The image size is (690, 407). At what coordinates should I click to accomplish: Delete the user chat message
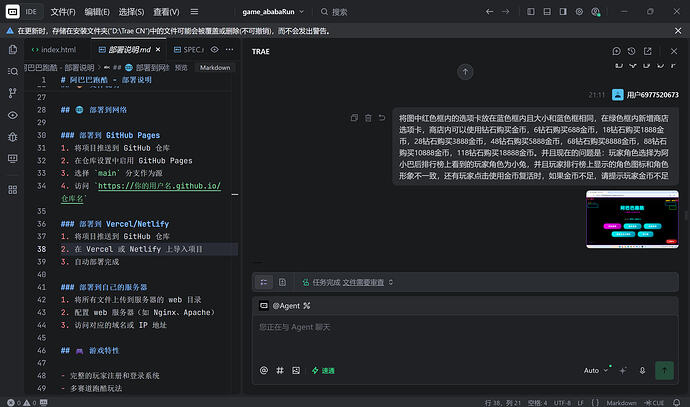click(368, 118)
